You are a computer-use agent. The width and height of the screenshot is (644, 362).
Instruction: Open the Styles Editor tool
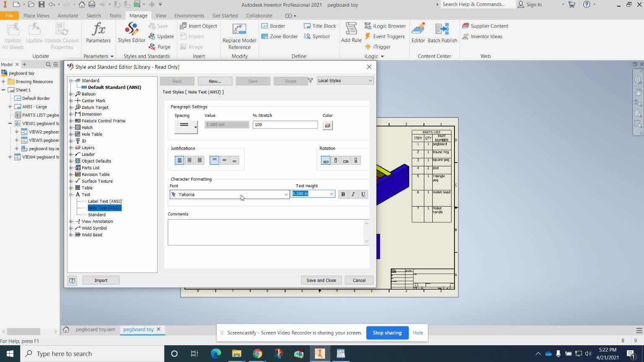pos(131,33)
